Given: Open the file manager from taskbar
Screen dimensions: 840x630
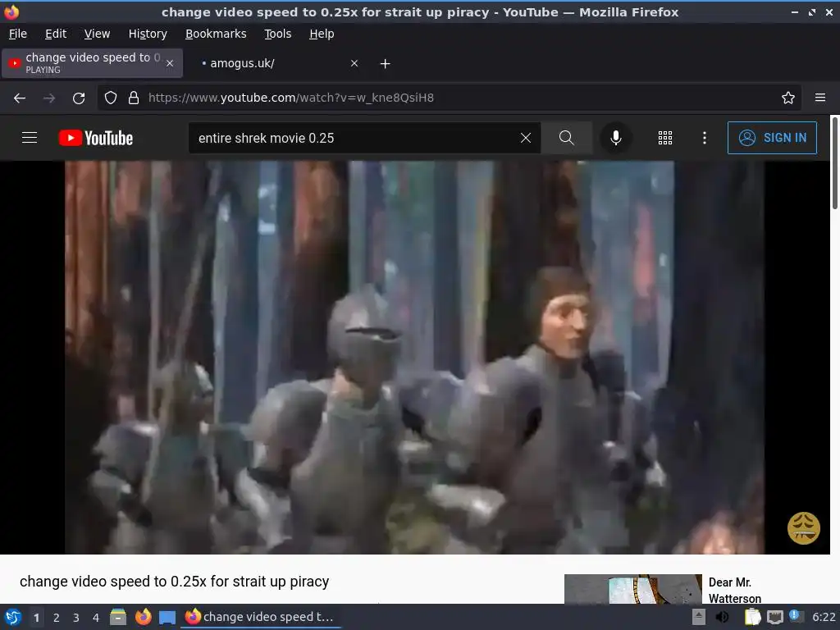Looking at the screenshot, I should (118, 617).
